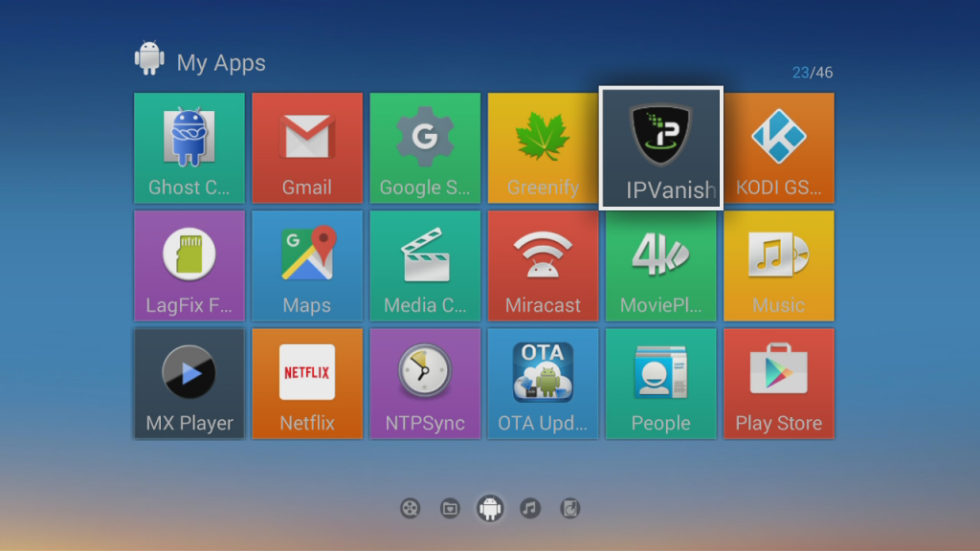
Task: Open the People contacts app
Action: tap(660, 384)
